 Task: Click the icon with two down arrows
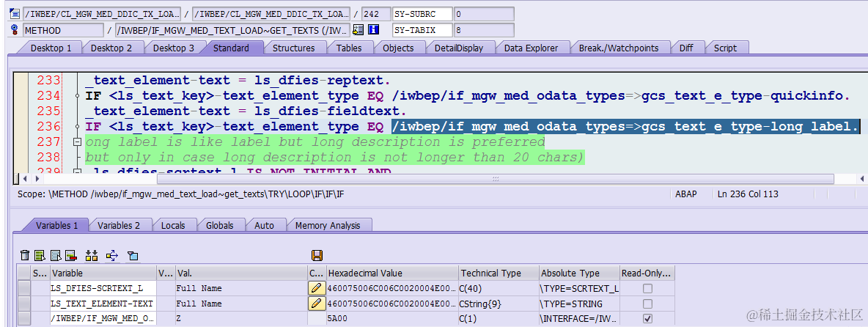pos(92,255)
